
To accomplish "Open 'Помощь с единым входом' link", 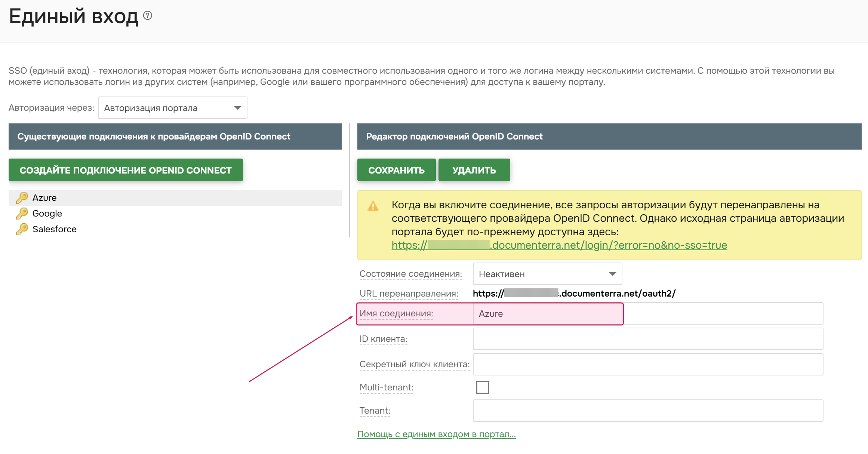I will (x=436, y=434).
